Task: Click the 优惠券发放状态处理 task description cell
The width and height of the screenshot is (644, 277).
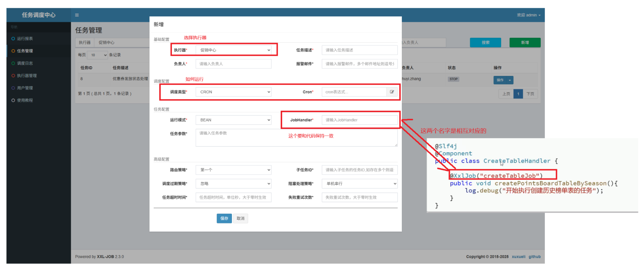Action: (130, 79)
